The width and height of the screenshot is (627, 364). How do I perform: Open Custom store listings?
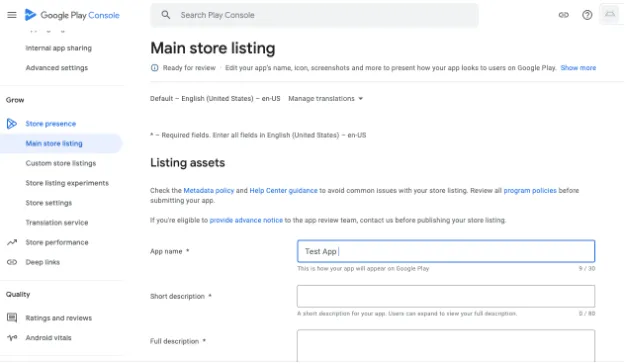(61, 163)
